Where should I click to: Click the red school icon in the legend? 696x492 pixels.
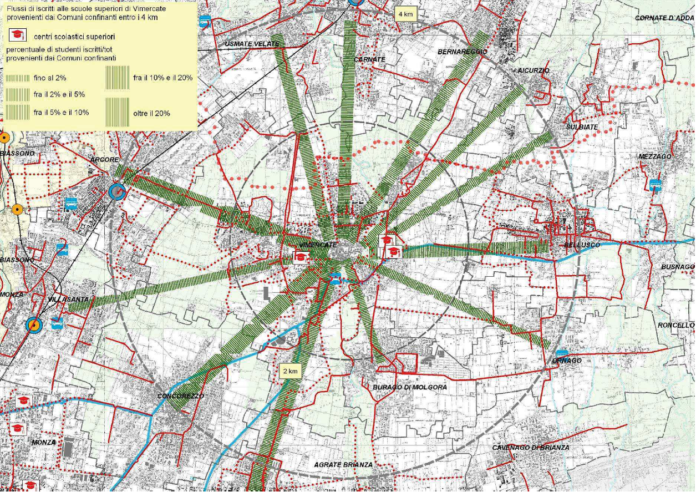[x=18, y=35]
